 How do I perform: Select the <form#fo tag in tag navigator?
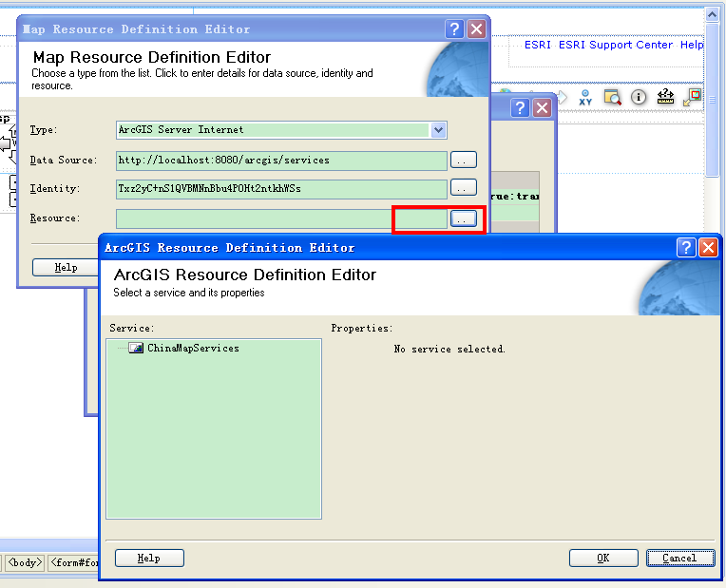pos(73,562)
